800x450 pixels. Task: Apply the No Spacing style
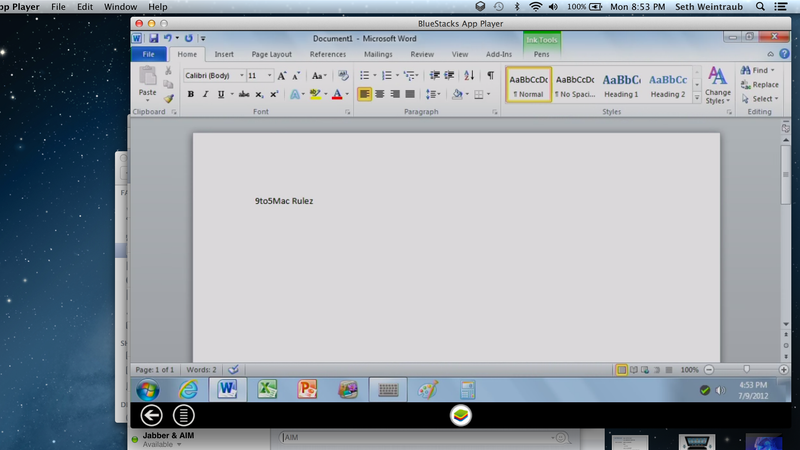(575, 85)
